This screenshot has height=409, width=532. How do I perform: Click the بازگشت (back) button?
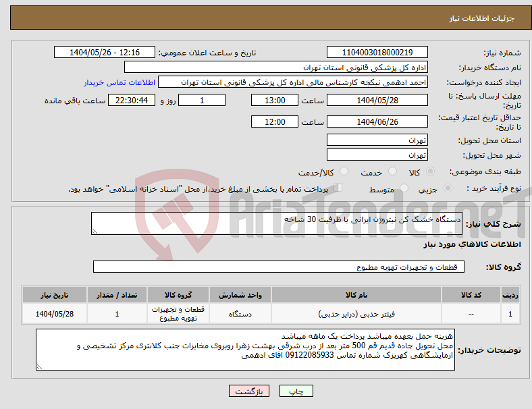coord(249,391)
